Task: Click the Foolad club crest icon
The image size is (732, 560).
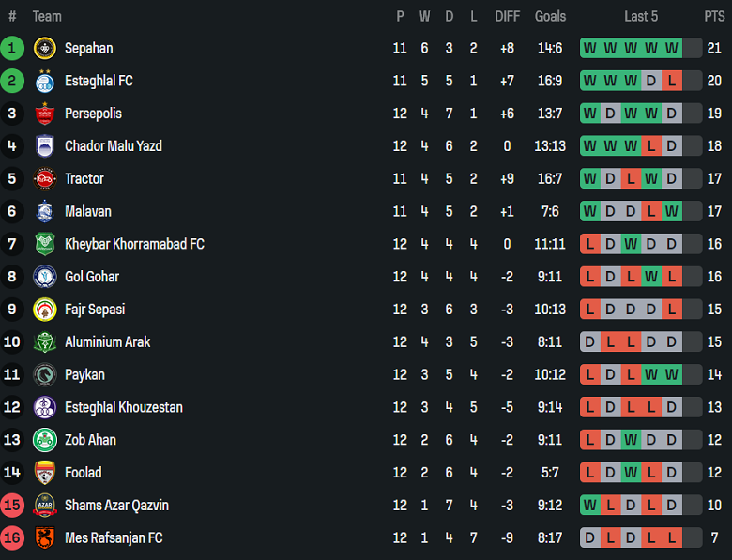Action: pos(44,473)
